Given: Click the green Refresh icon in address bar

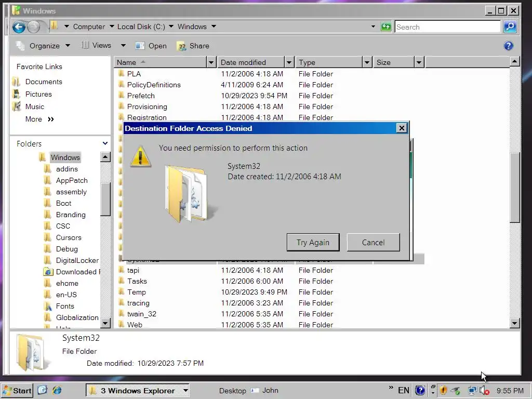Looking at the screenshot, I should (x=386, y=26).
